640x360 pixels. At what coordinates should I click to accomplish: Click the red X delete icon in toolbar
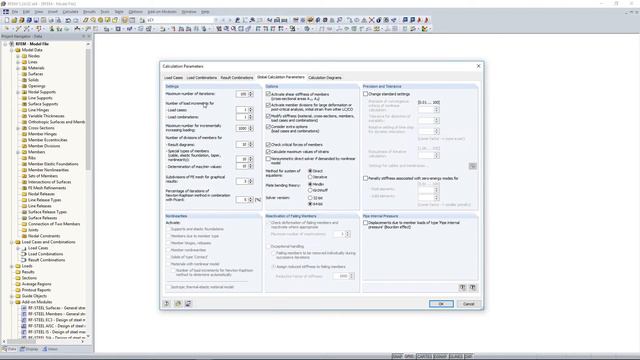[371, 20]
